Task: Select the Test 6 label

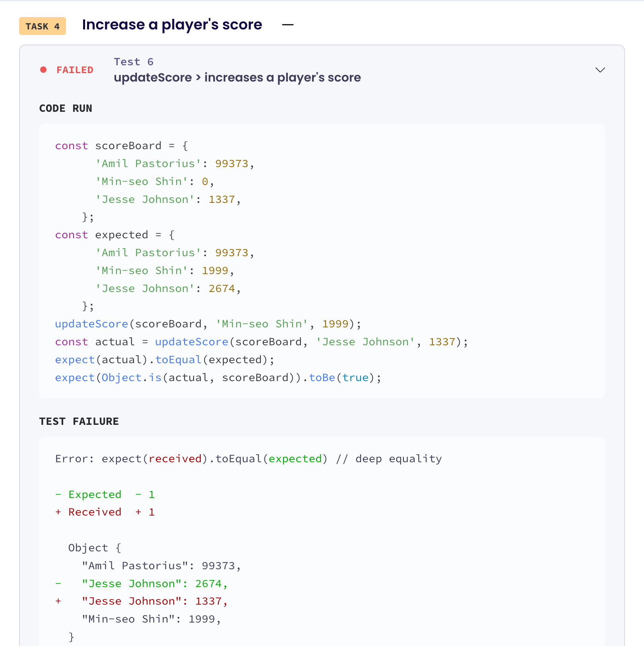Action: click(134, 61)
